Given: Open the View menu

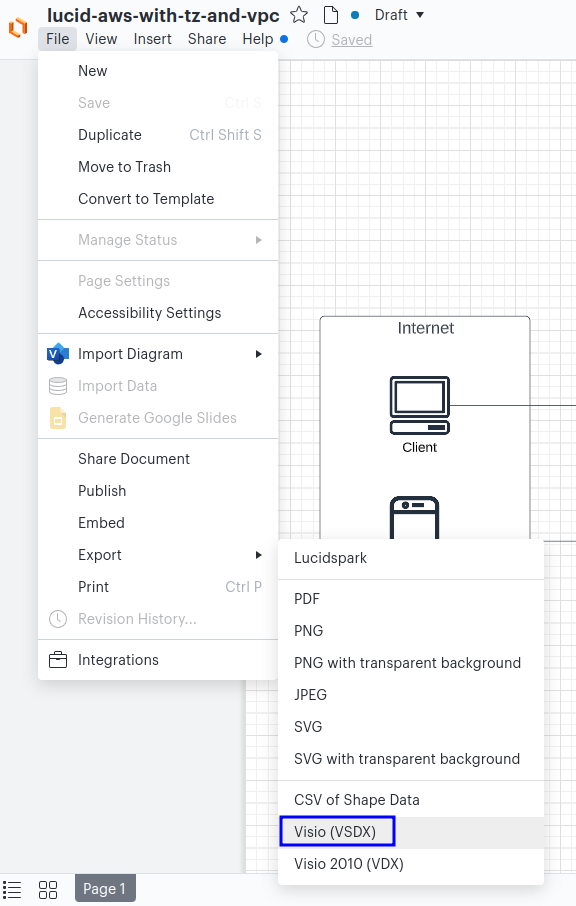Looking at the screenshot, I should (101, 39).
